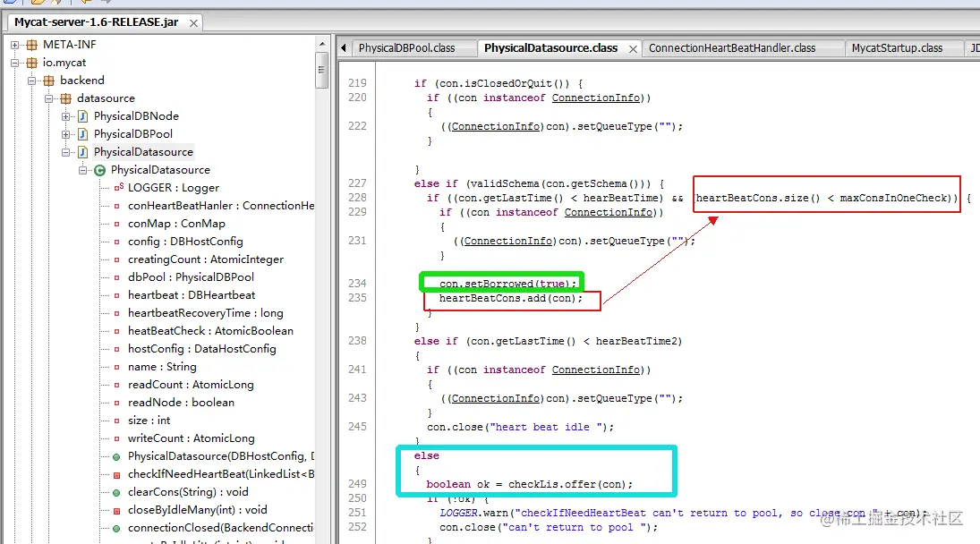Click the constructor method green icon
980x544 pixels.
coord(117,457)
